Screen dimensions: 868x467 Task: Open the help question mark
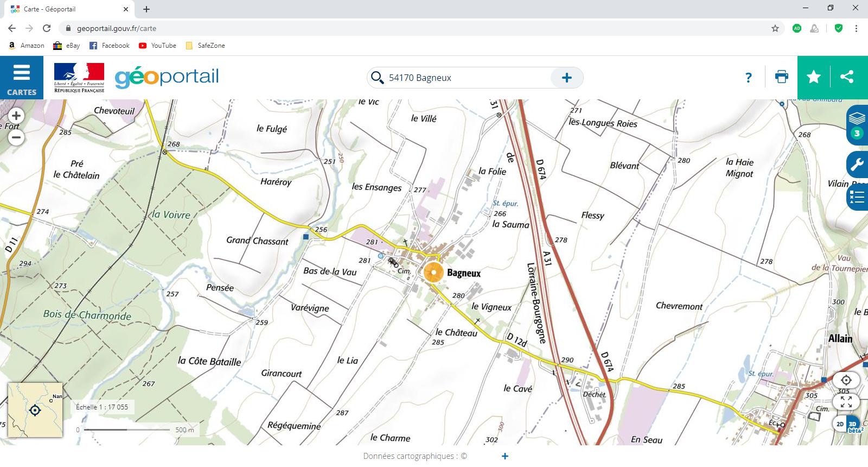(x=749, y=78)
